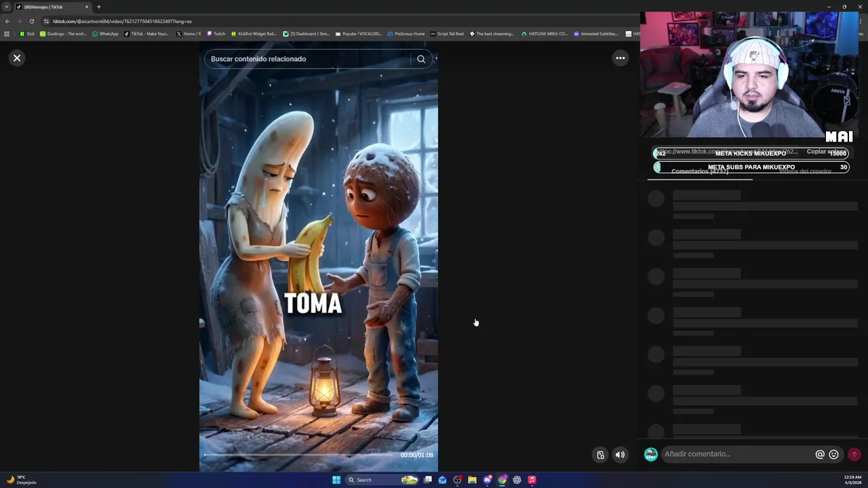Open the Animated Subtitles bookmark
868x488 pixels.
(x=596, y=34)
